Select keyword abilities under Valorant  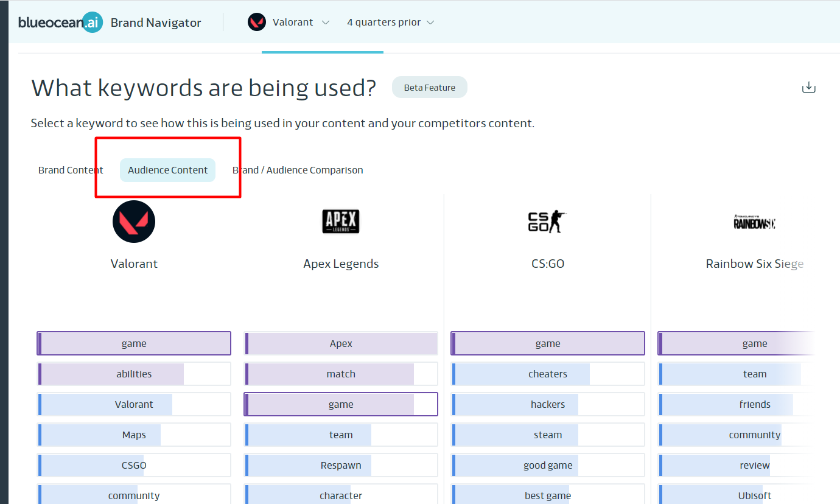[x=134, y=374]
